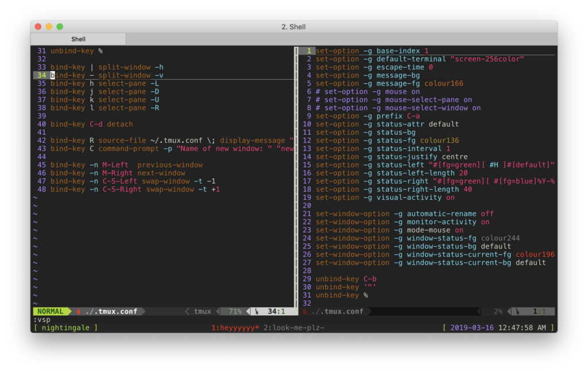Click status-right-length 40 line
This screenshot has width=588, height=373.
[x=394, y=189]
